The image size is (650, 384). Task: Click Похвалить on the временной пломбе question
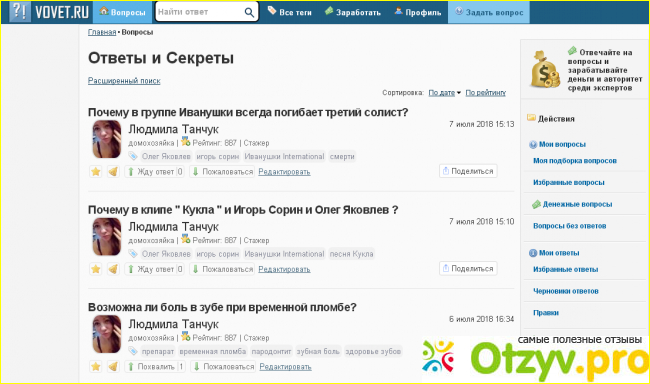click(155, 367)
